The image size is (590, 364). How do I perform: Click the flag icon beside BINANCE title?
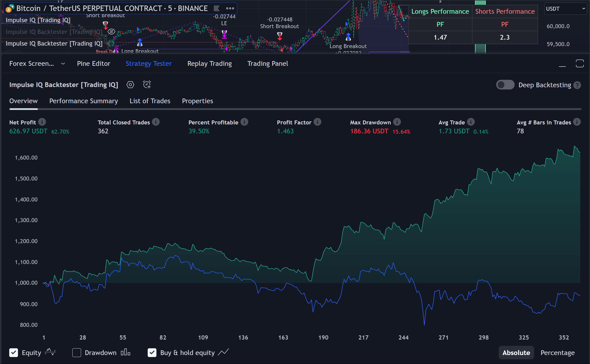pyautogui.click(x=217, y=8)
